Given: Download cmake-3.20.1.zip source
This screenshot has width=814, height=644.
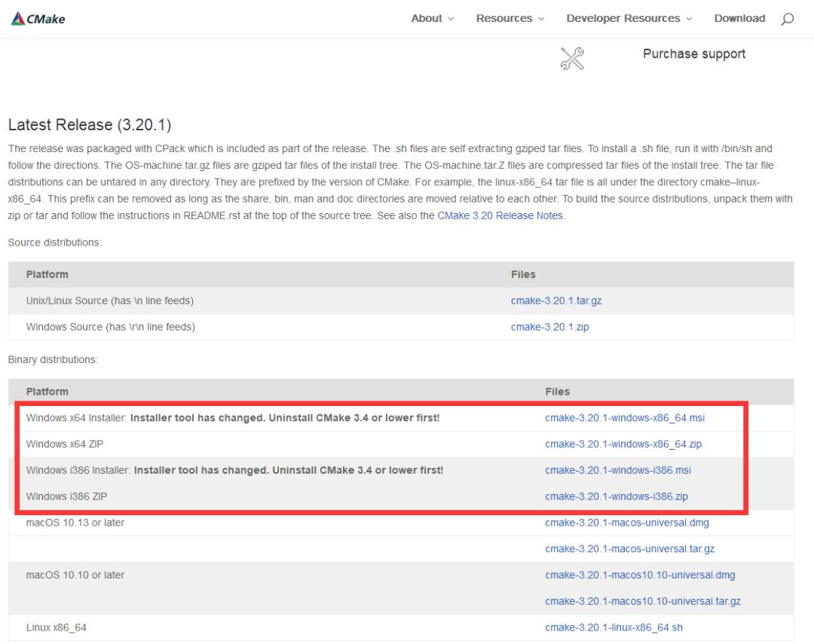Looking at the screenshot, I should 549,327.
